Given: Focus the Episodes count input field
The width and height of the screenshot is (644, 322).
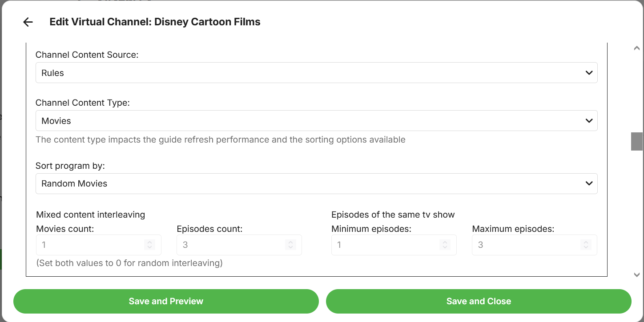Looking at the screenshot, I should click(229, 245).
